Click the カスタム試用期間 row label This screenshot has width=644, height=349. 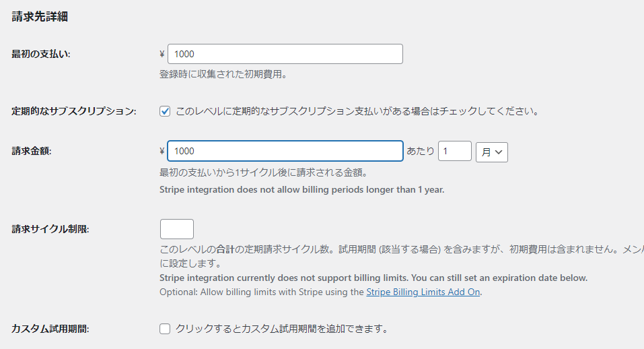tap(50, 329)
